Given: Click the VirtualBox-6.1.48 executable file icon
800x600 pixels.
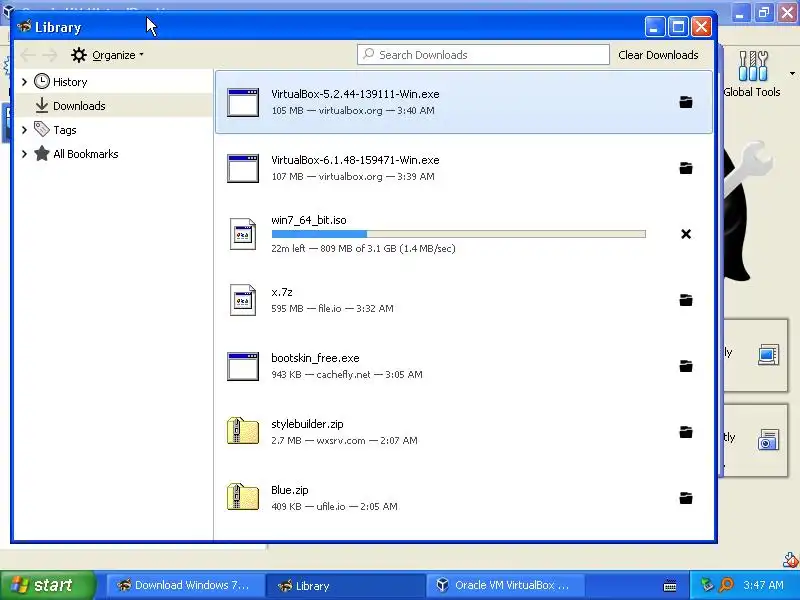Looking at the screenshot, I should (243, 168).
